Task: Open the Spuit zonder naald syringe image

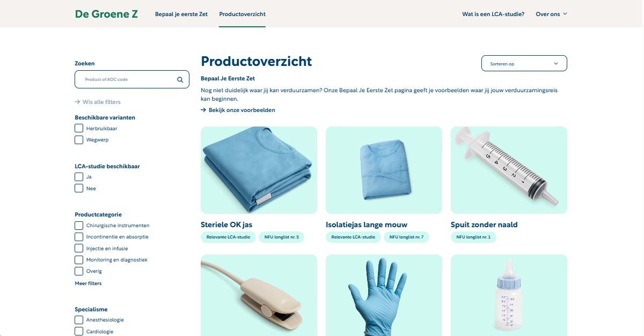Action: coord(509,170)
